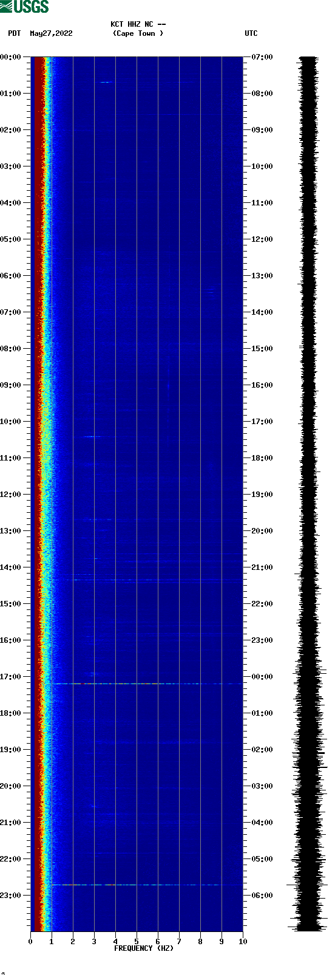Click the 01:00 PDT time label

pyautogui.click(x=11, y=94)
